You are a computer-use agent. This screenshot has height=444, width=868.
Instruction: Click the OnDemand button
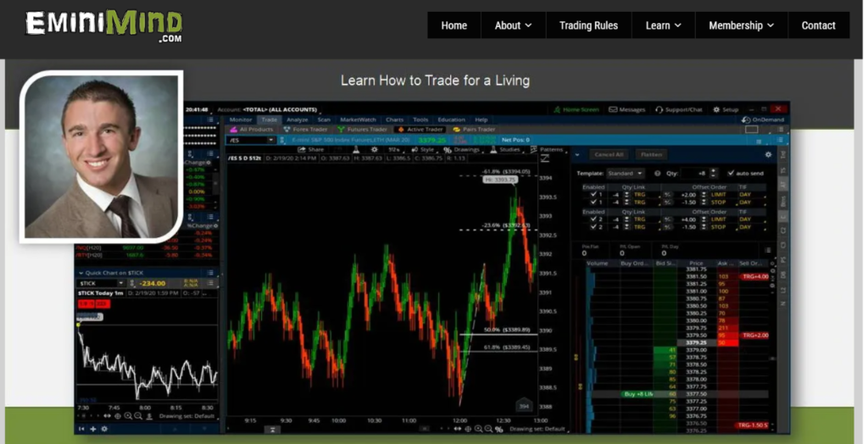pyautogui.click(x=763, y=119)
